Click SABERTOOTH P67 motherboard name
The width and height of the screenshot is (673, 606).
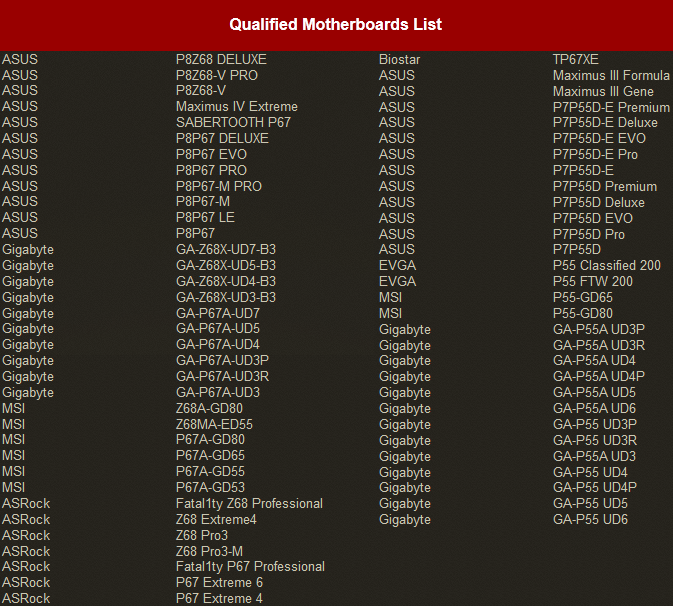(x=233, y=122)
